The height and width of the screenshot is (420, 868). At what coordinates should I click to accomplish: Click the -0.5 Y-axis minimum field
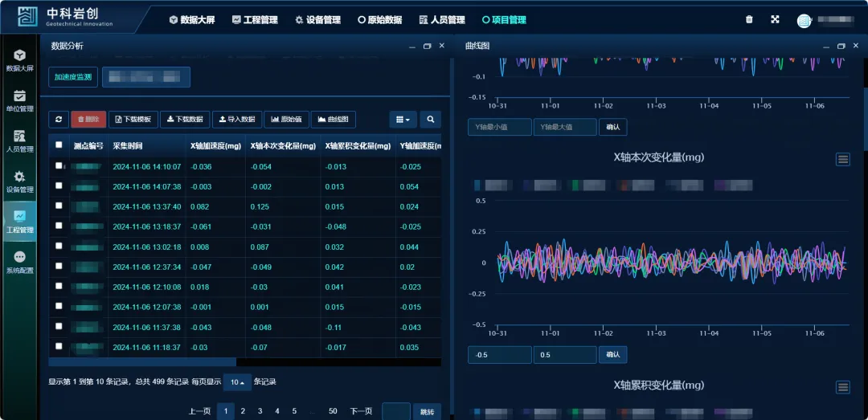click(x=500, y=355)
